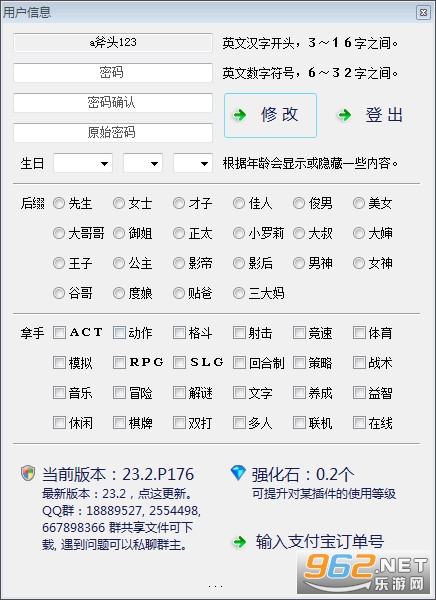The image size is (436, 600).
Task: Select the 王子 radio button
Action: [59, 263]
